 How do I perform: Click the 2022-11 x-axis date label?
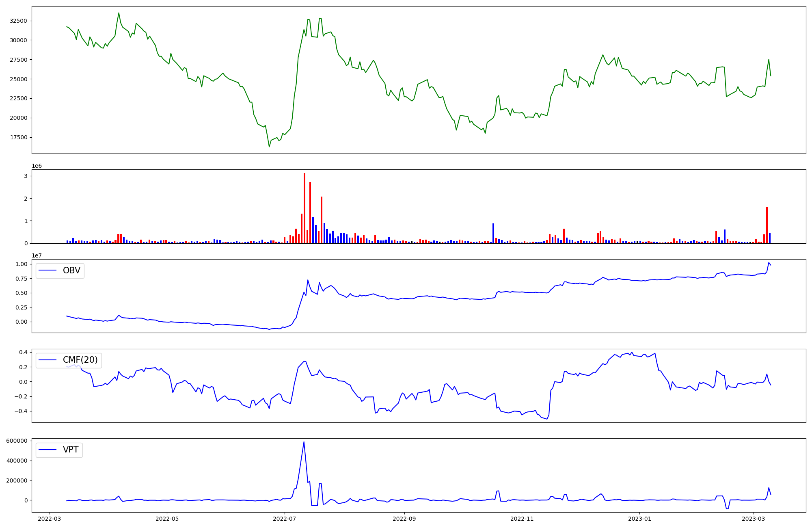pyautogui.click(x=522, y=519)
